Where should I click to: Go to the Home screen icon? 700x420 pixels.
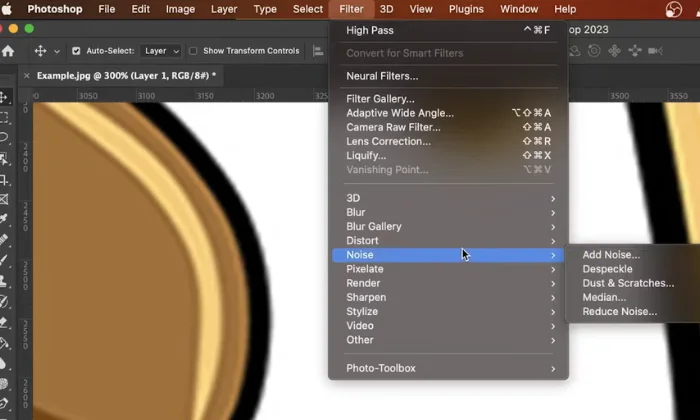8,51
